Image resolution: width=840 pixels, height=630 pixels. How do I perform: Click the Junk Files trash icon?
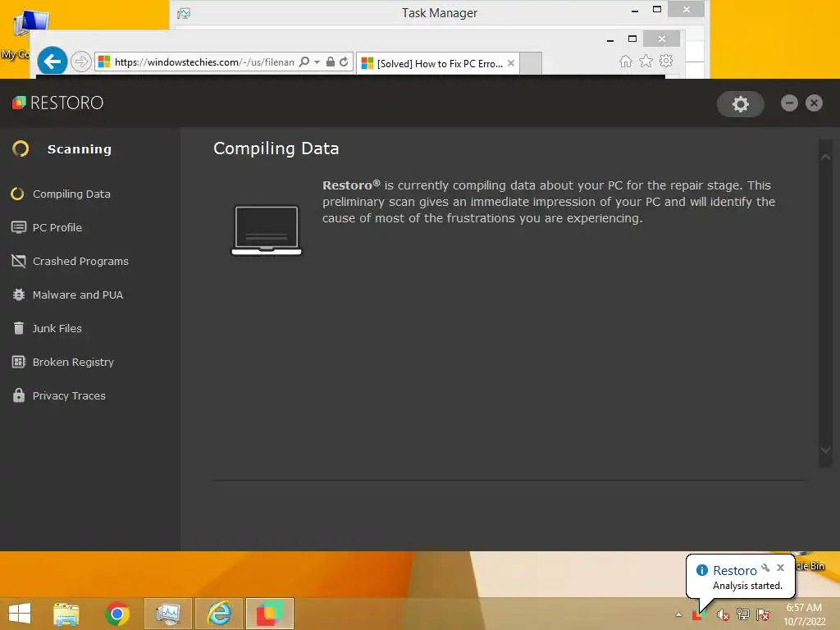(19, 328)
